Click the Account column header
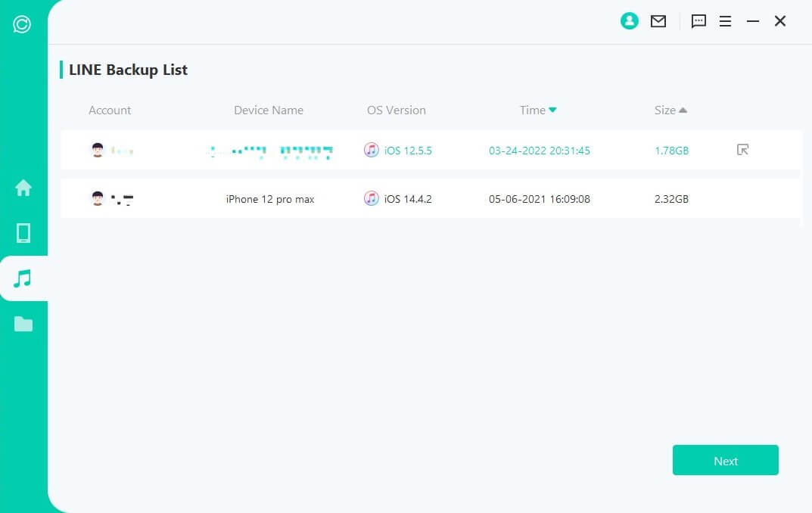The image size is (812, 513). click(110, 110)
